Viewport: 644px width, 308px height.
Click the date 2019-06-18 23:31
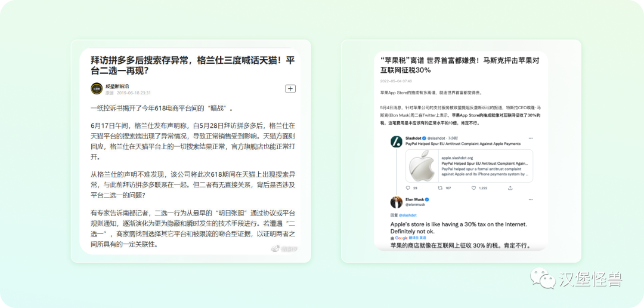(133, 93)
